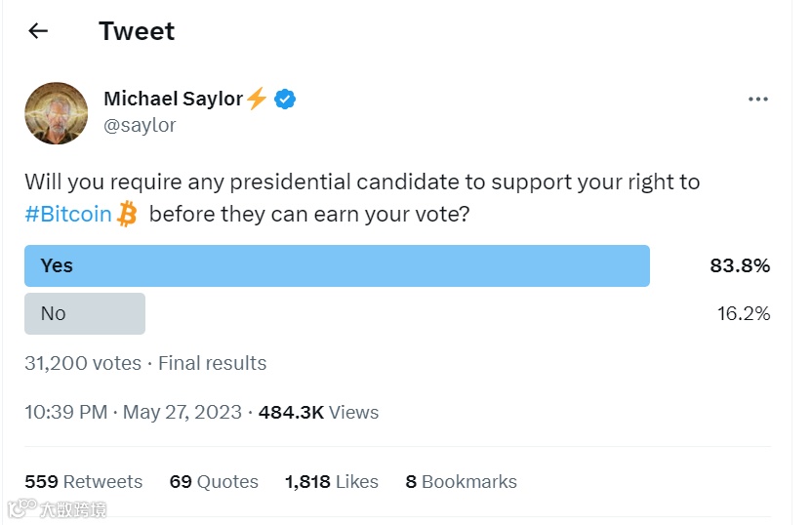Click the lightning bolt emoji by name
The height and width of the screenshot is (525, 812).
[x=257, y=99]
